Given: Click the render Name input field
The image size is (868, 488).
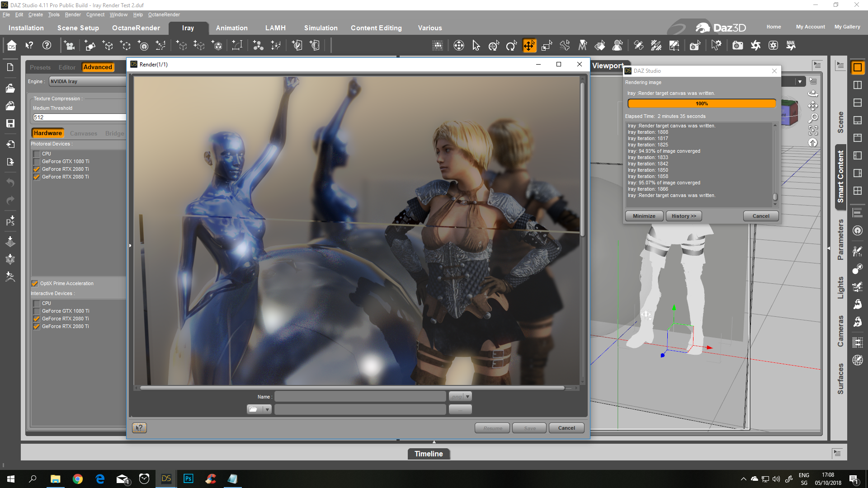Looking at the screenshot, I should [x=360, y=396].
